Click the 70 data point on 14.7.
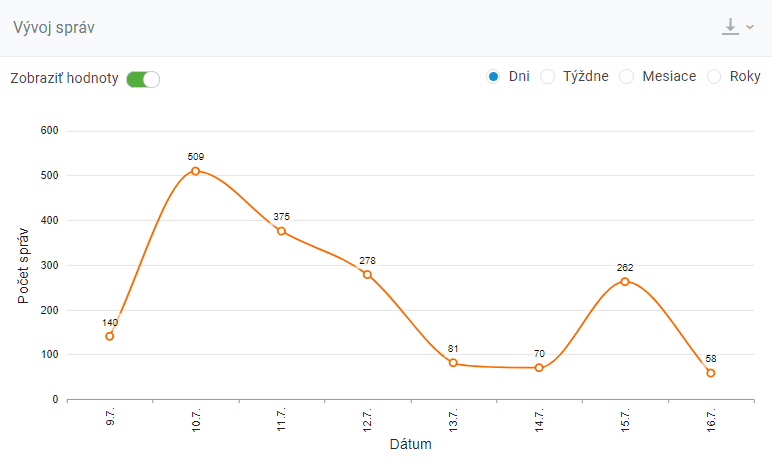The width and height of the screenshot is (772, 467). 539,368
